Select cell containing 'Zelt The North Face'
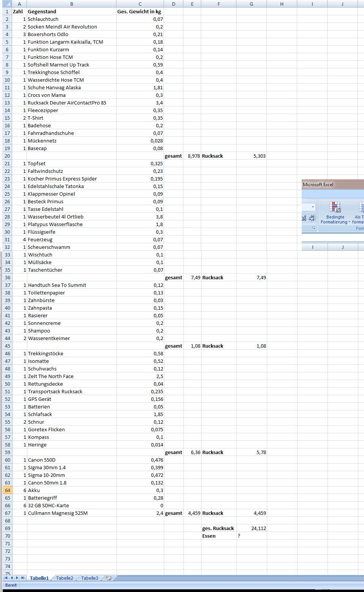This screenshot has width=364, height=592. (x=71, y=376)
